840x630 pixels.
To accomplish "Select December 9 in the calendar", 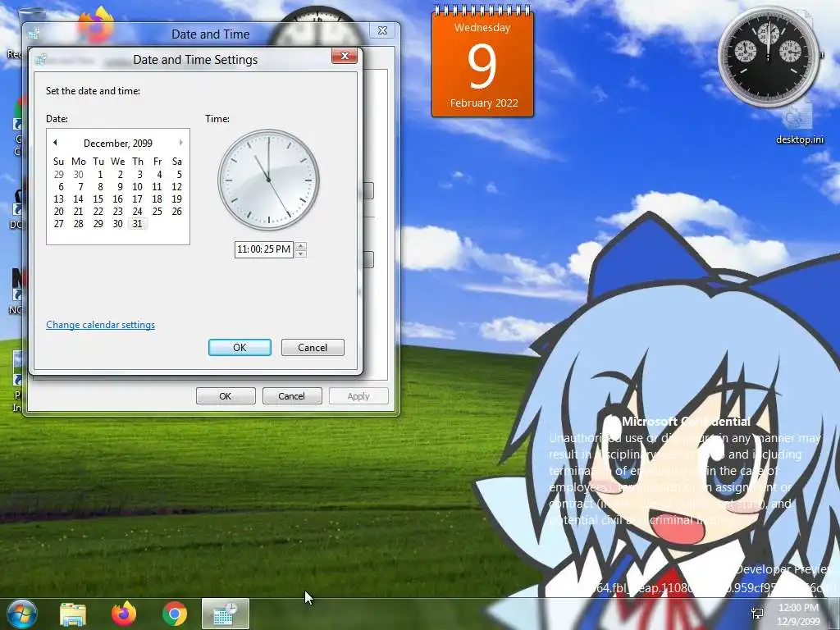I will tap(120, 187).
